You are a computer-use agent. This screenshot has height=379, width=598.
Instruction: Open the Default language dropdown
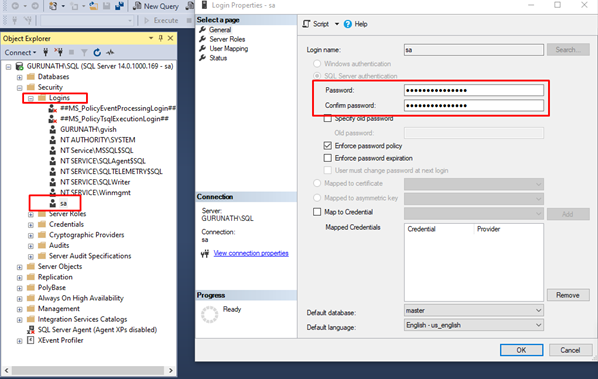[474, 325]
